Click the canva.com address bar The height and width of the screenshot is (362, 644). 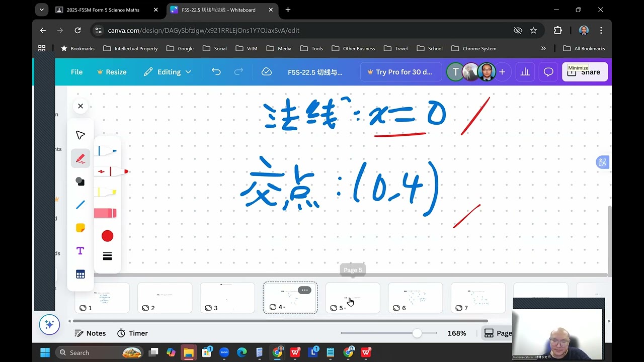302,30
